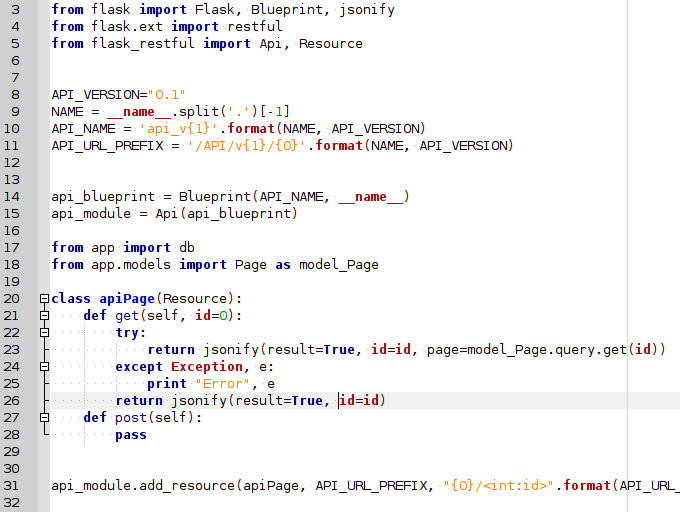The image size is (680, 512).
Task: Click db in the app import line
Action: pos(187,247)
